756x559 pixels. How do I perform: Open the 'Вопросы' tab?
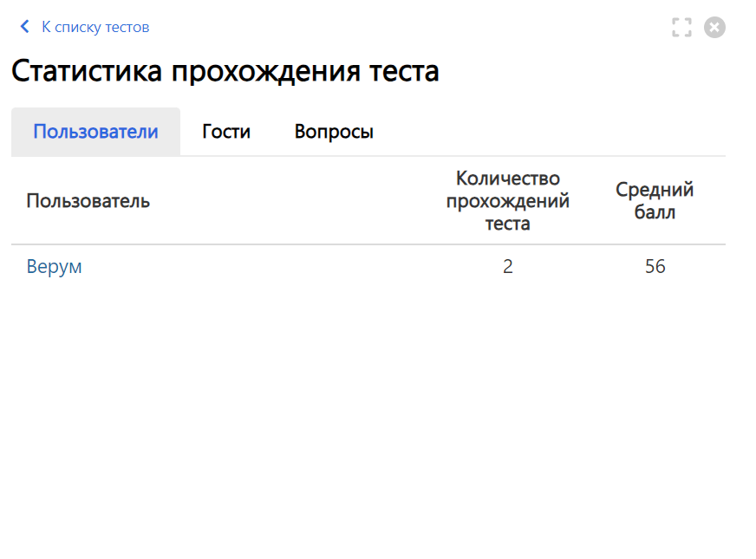pyautogui.click(x=334, y=132)
